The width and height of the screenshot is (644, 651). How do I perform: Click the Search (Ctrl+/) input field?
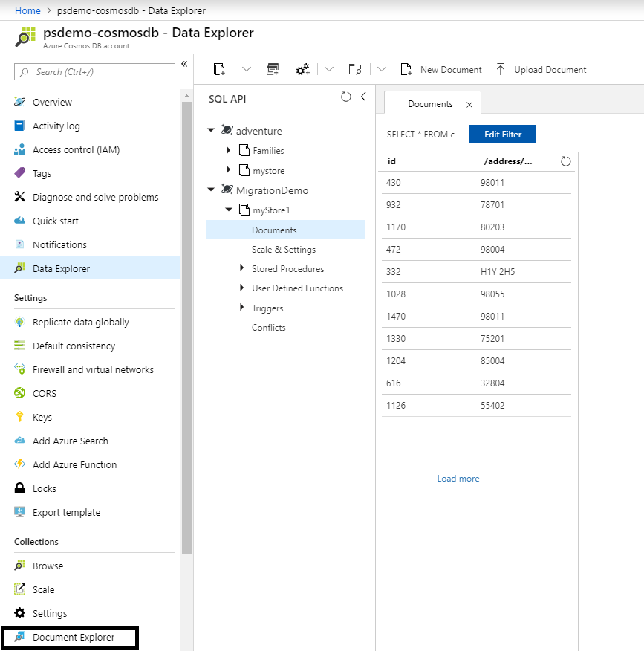click(94, 72)
